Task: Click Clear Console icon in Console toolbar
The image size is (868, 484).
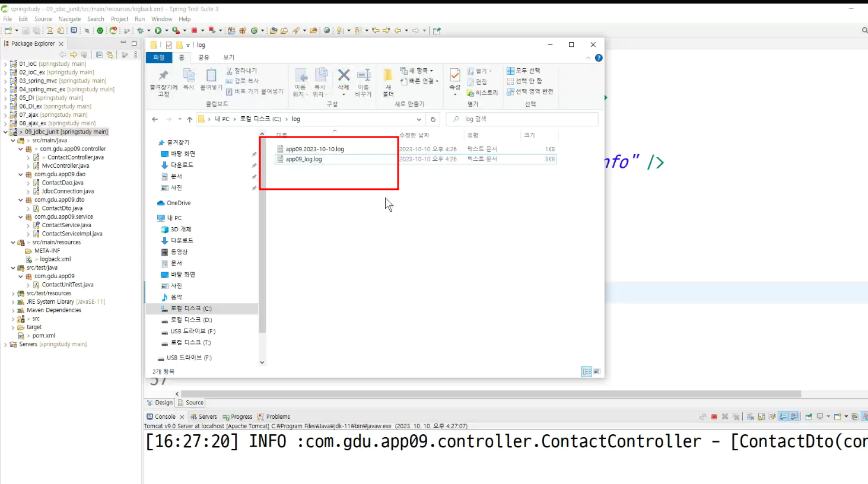Action: pyautogui.click(x=751, y=416)
